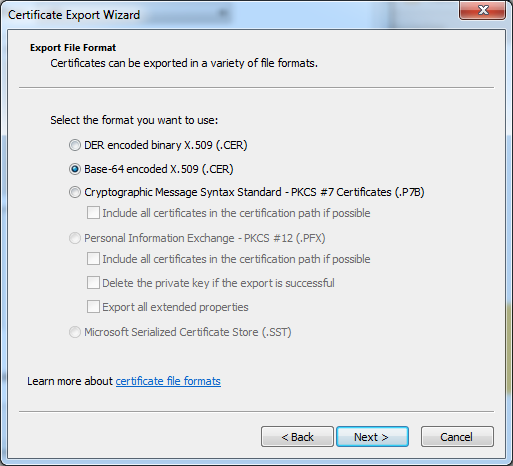Select DER encoded binary X.509 radio button

(75, 145)
